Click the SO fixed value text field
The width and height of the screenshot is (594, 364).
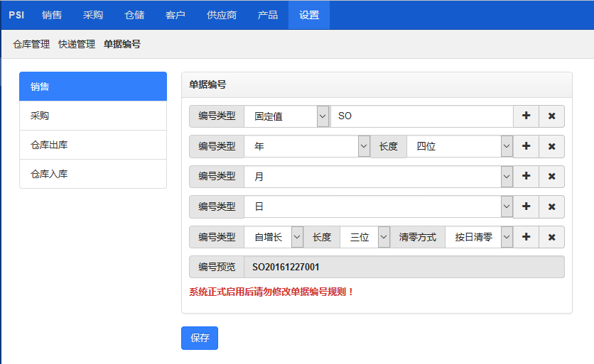point(421,116)
